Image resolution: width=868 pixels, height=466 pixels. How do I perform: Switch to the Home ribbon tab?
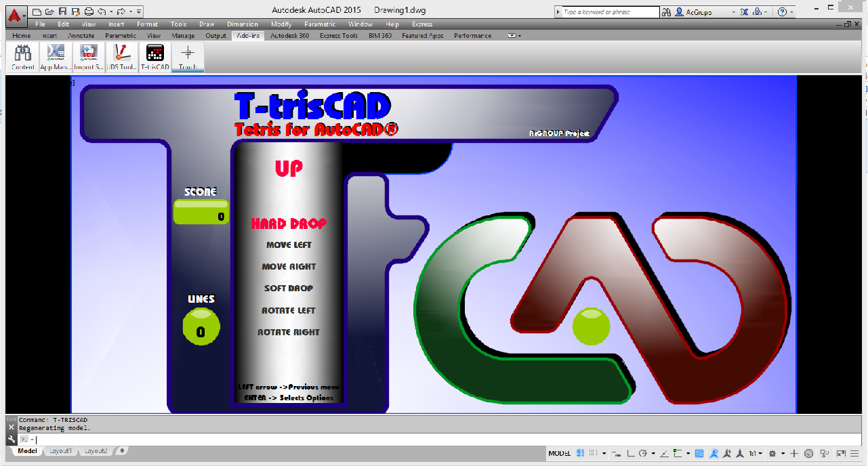point(21,35)
